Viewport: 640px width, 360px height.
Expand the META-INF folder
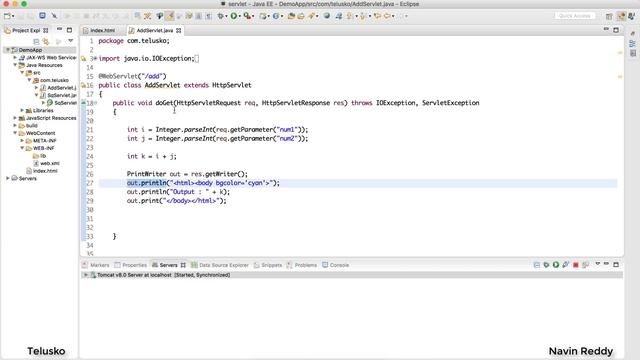pyautogui.click(x=22, y=140)
